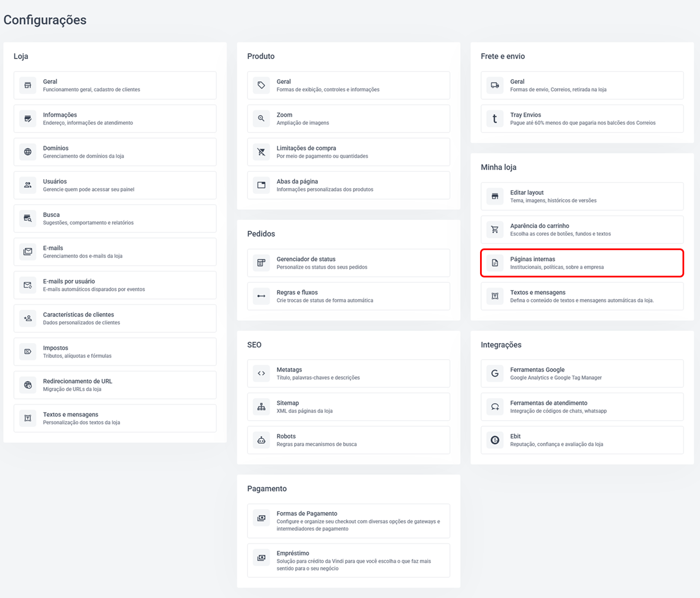Viewport: 700px width, 598px height.
Task: Select the Zoom settings title
Action: [x=284, y=115]
